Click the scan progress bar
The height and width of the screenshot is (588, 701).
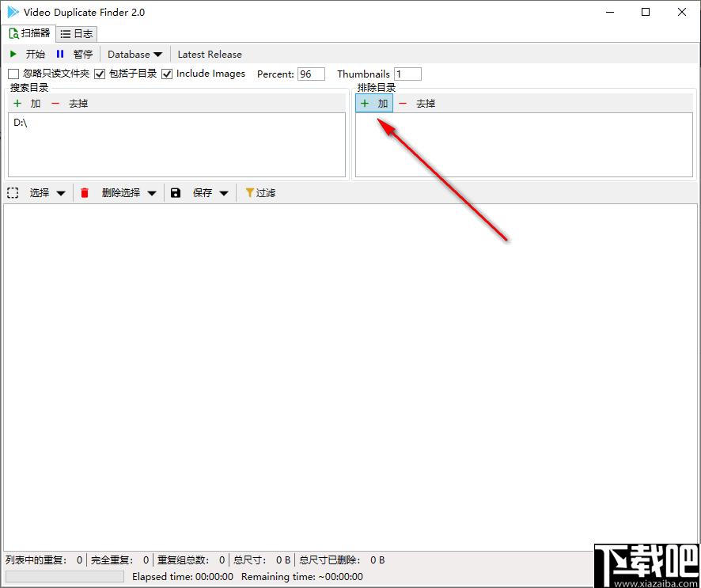[x=65, y=576]
